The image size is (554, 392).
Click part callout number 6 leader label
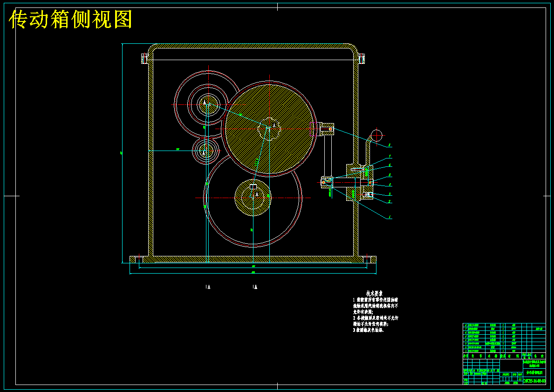tap(390, 165)
